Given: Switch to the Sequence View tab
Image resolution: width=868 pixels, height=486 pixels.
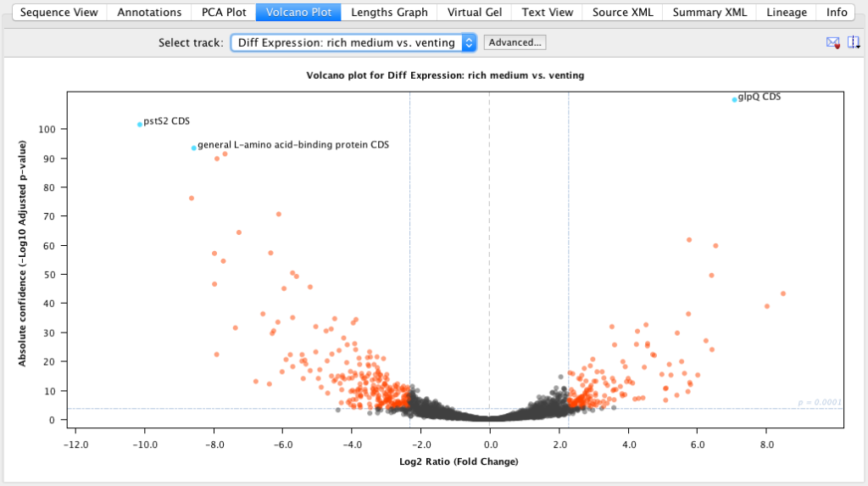Looking at the screenshot, I should pos(59,13).
